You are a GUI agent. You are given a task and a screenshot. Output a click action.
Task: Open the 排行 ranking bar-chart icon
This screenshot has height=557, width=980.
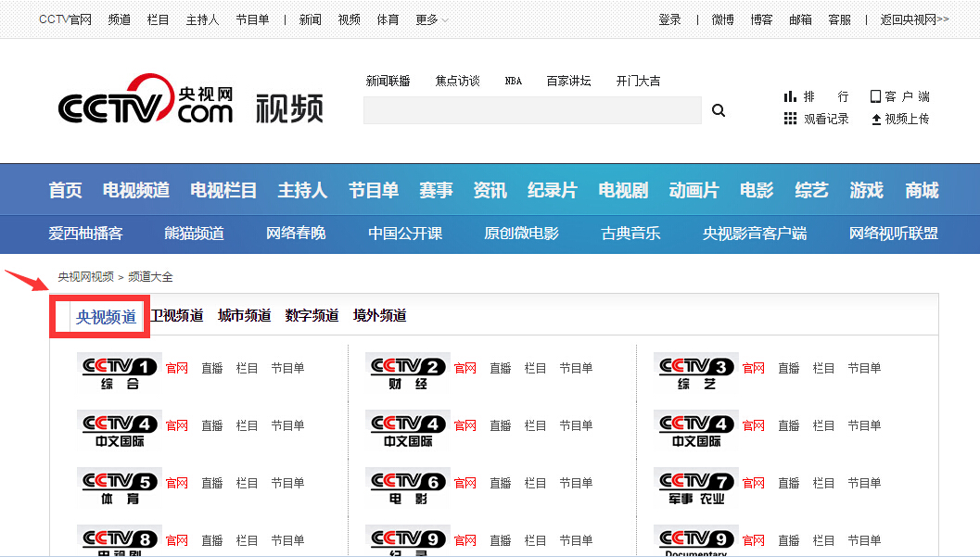point(790,96)
